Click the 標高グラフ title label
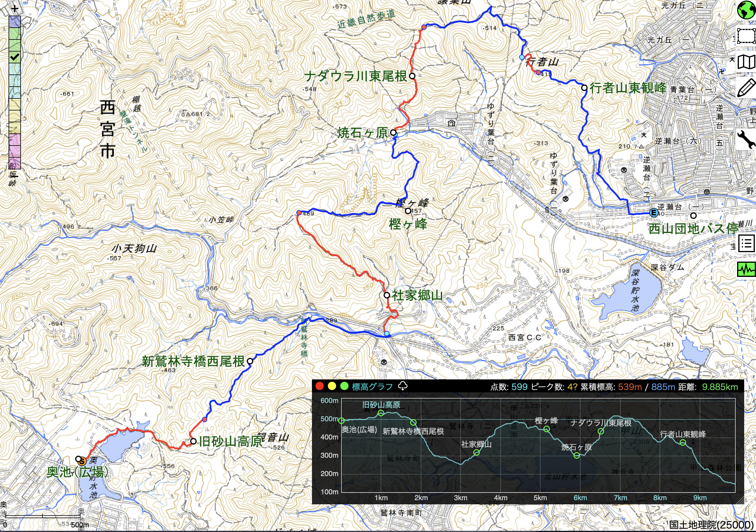Viewport: 756px width, 532px height. tap(372, 386)
